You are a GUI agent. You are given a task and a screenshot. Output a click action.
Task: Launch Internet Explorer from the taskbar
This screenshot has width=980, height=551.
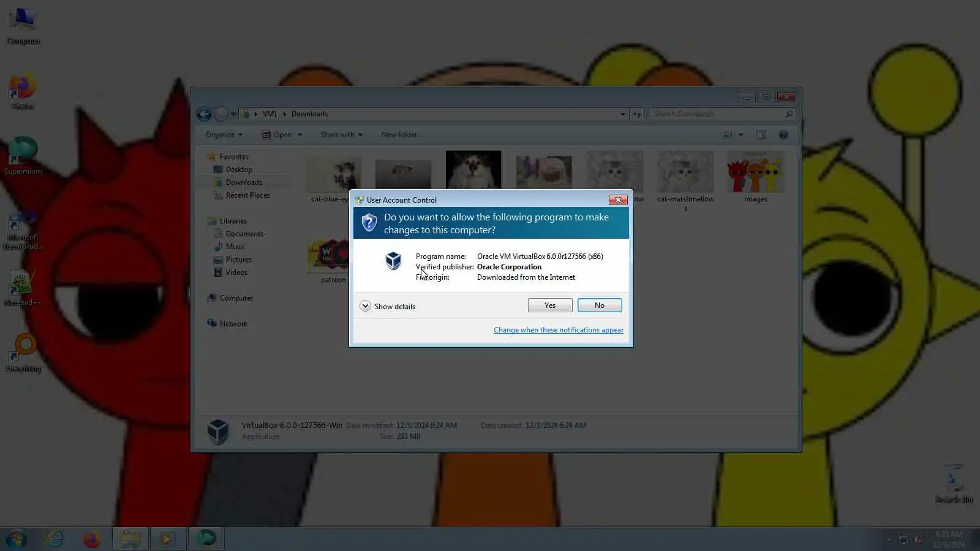point(55,539)
